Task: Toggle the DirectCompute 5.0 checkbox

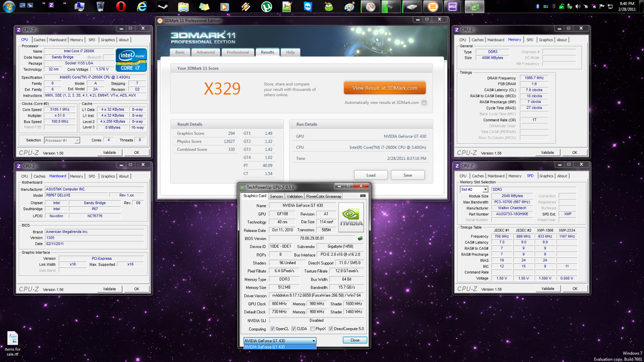Action: coord(331,329)
